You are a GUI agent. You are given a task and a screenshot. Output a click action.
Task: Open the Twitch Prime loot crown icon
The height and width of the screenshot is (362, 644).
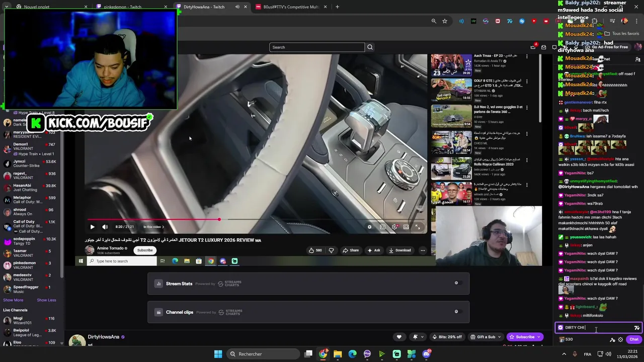[533, 47]
